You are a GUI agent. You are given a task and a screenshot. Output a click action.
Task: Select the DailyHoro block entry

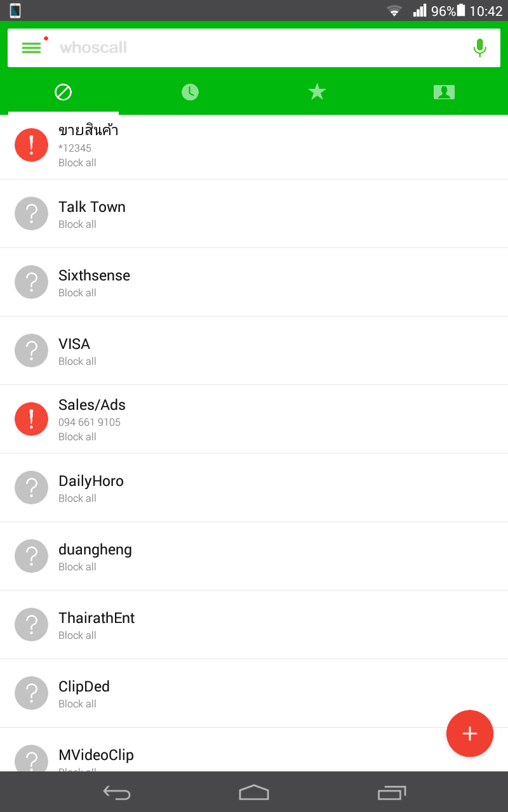pyautogui.click(x=254, y=488)
